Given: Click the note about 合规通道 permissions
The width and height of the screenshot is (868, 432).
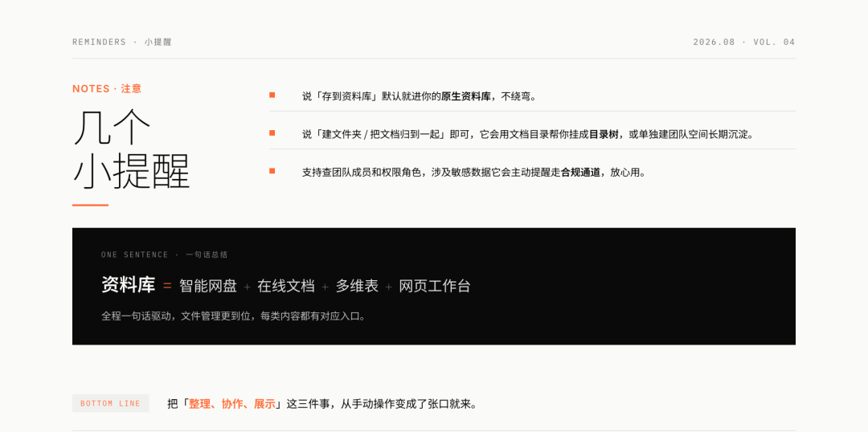Looking at the screenshot, I should pyautogui.click(x=474, y=172).
